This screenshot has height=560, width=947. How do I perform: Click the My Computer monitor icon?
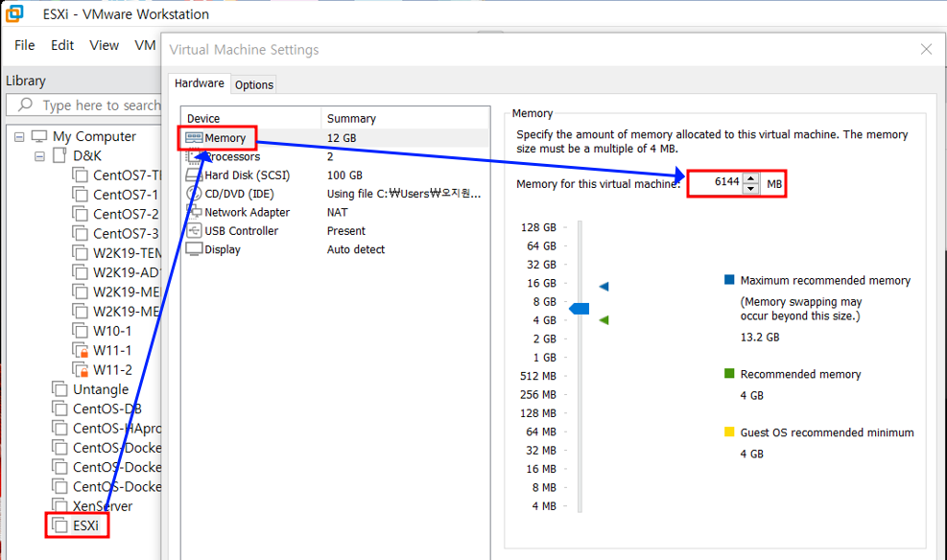(x=39, y=136)
